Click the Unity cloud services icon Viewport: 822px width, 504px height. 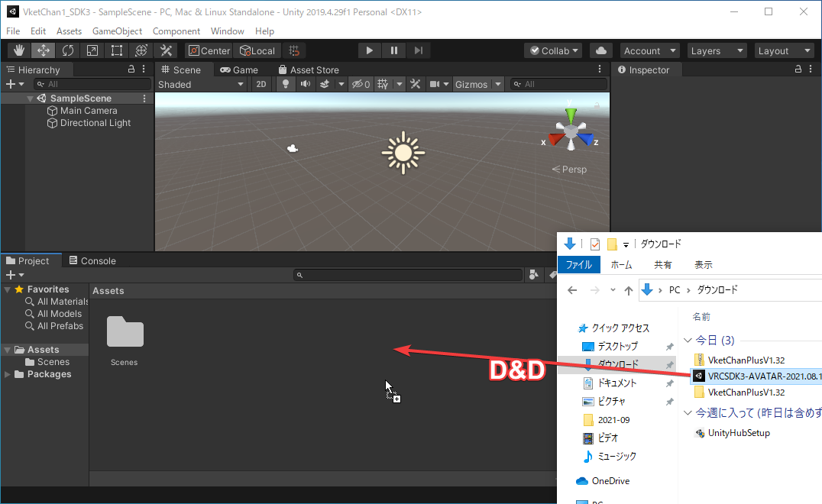600,50
